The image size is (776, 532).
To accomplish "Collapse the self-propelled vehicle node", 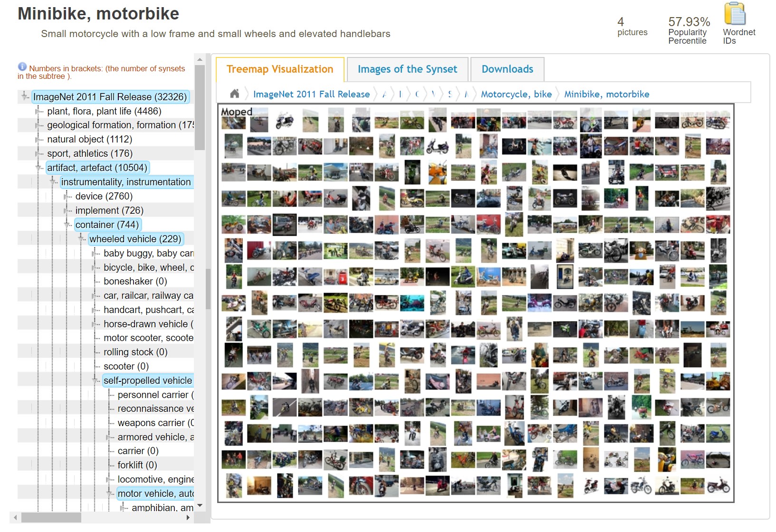I will pyautogui.click(x=94, y=380).
